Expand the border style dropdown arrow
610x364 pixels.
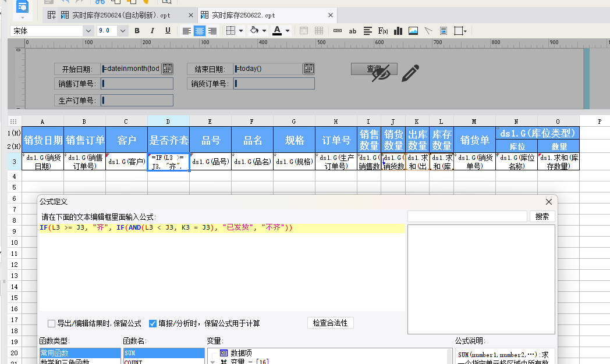241,31
